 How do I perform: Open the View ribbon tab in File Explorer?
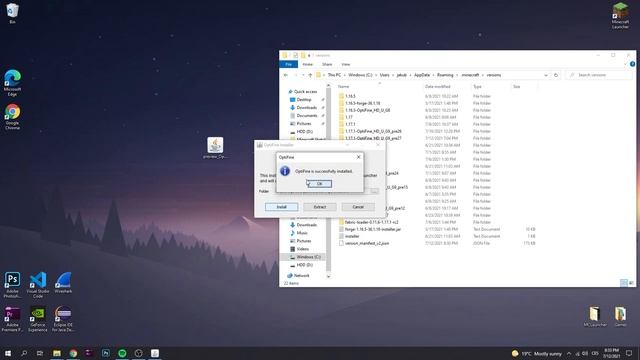tap(346, 64)
